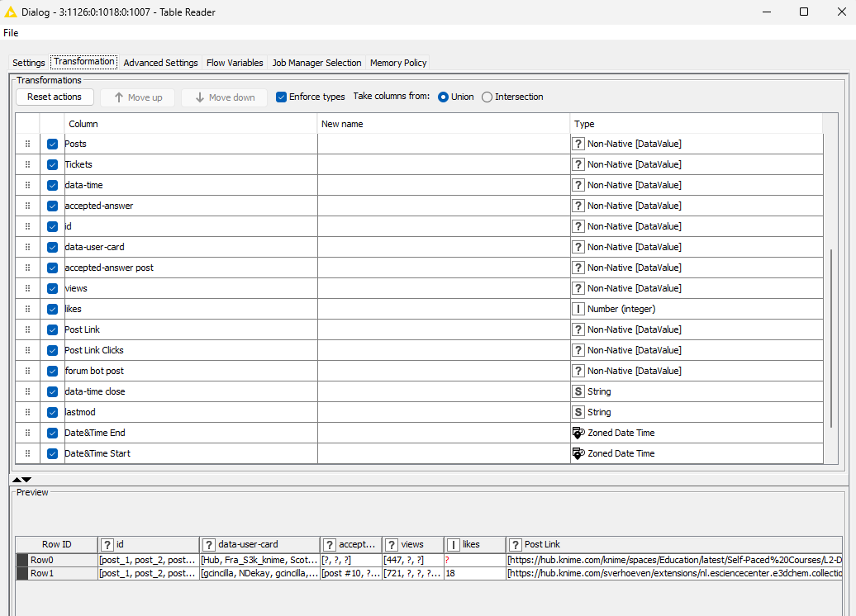Toggle the Enforce types checkbox
The height and width of the screenshot is (616, 856).
point(281,97)
